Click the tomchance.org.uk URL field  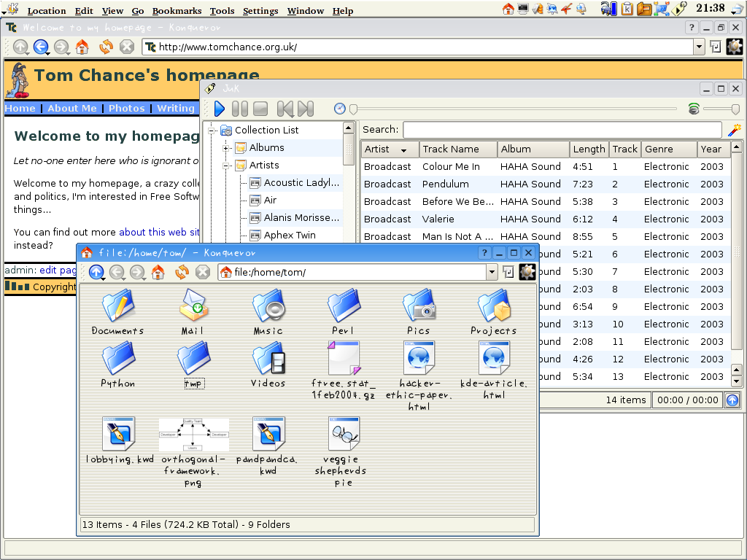click(418, 47)
